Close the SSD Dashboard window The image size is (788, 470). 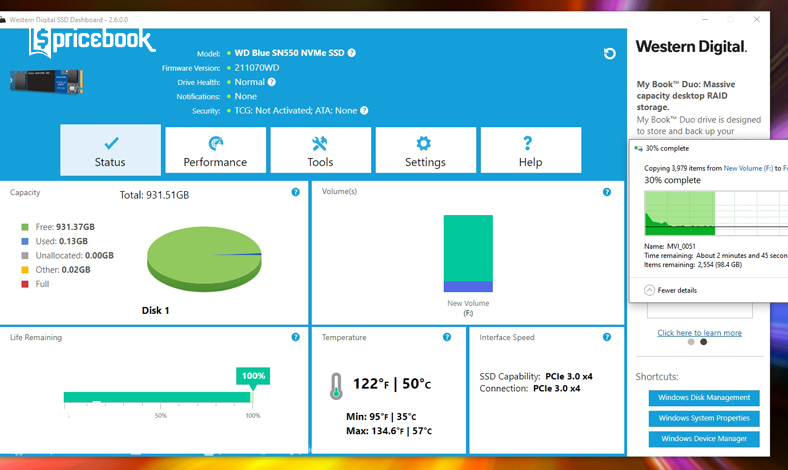pyautogui.click(x=756, y=20)
